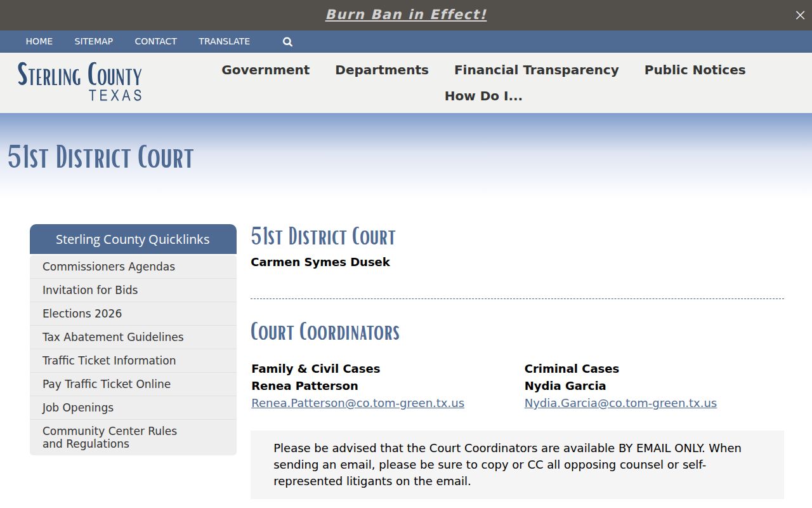Click the name Nydia Garcia

[565, 386]
